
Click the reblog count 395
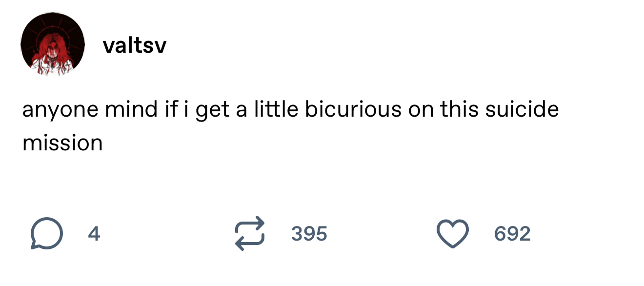coord(309,234)
